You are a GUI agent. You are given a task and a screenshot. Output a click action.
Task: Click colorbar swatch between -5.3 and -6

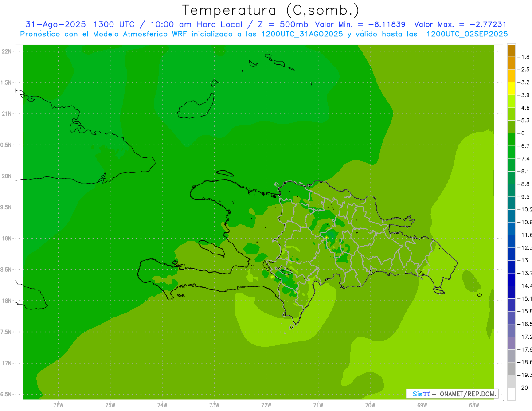511,127
